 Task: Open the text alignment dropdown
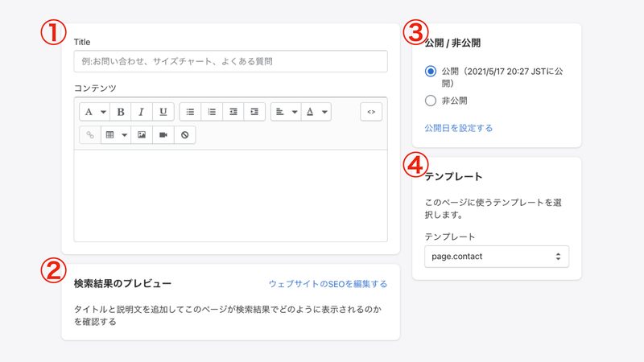pyautogui.click(x=286, y=112)
